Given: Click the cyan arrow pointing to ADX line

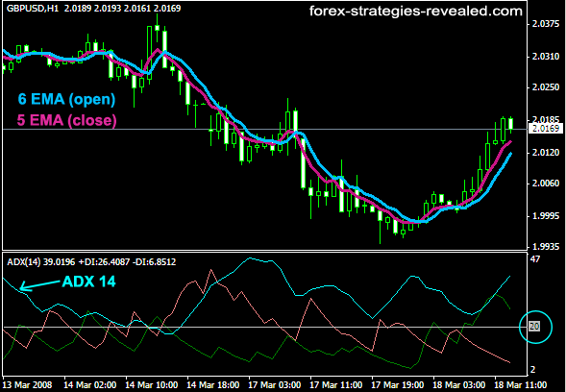Looking at the screenshot, I should click(39, 284).
